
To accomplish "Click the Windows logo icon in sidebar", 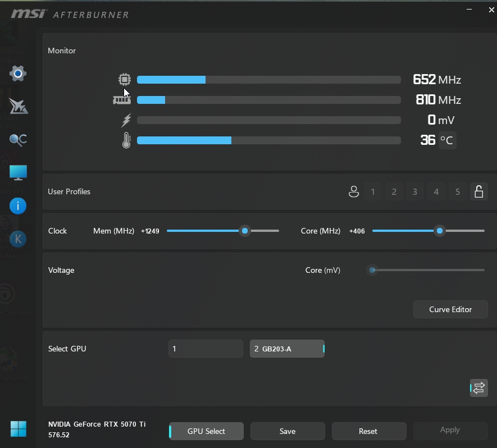I will pyautogui.click(x=19, y=429).
